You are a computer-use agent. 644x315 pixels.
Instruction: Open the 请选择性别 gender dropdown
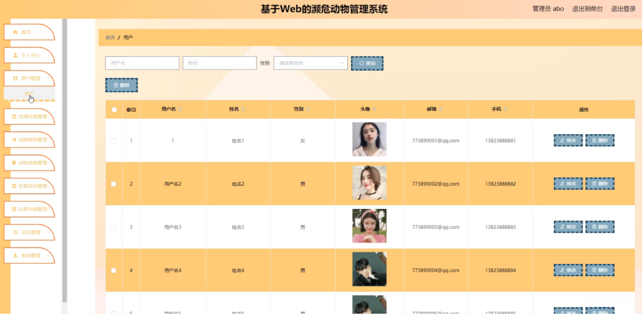point(310,63)
